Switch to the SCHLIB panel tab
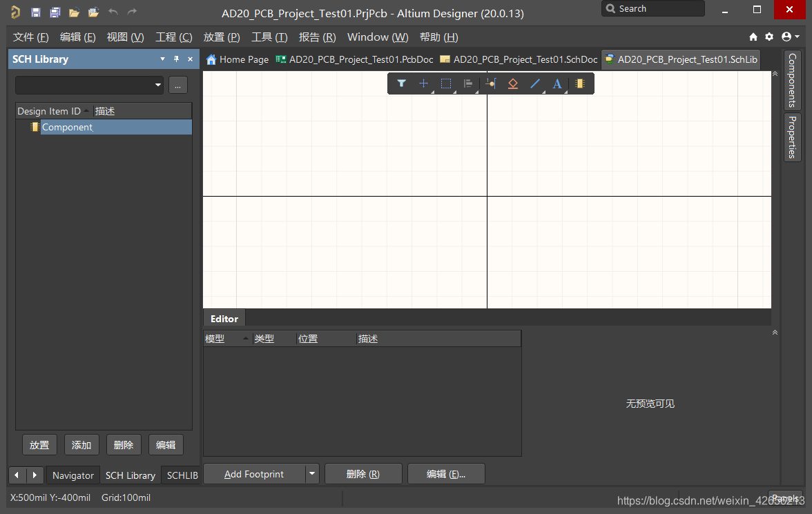Image resolution: width=812 pixels, height=514 pixels. click(182, 475)
